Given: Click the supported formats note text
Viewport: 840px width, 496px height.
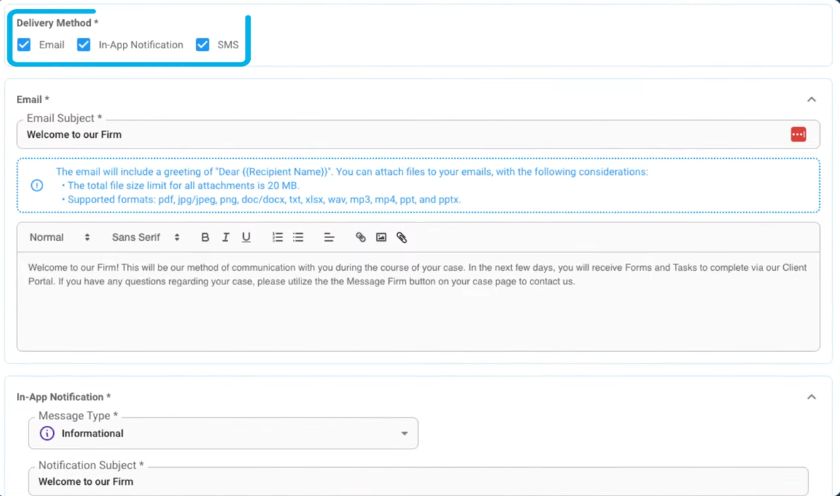Looking at the screenshot, I should point(264,200).
